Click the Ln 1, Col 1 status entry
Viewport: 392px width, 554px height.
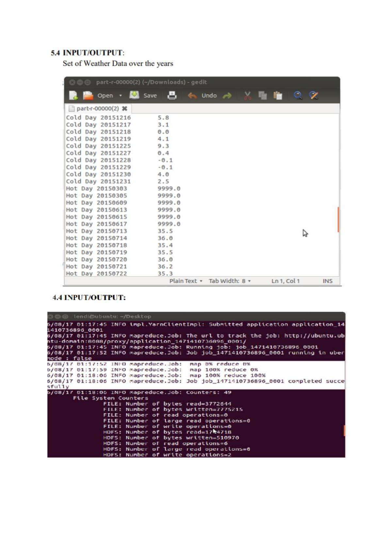click(x=286, y=281)
